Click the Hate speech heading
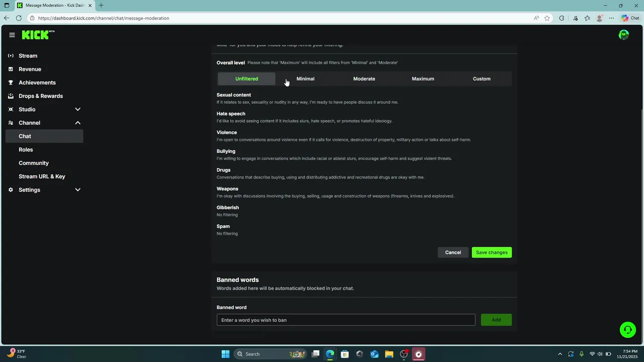 pos(231,114)
